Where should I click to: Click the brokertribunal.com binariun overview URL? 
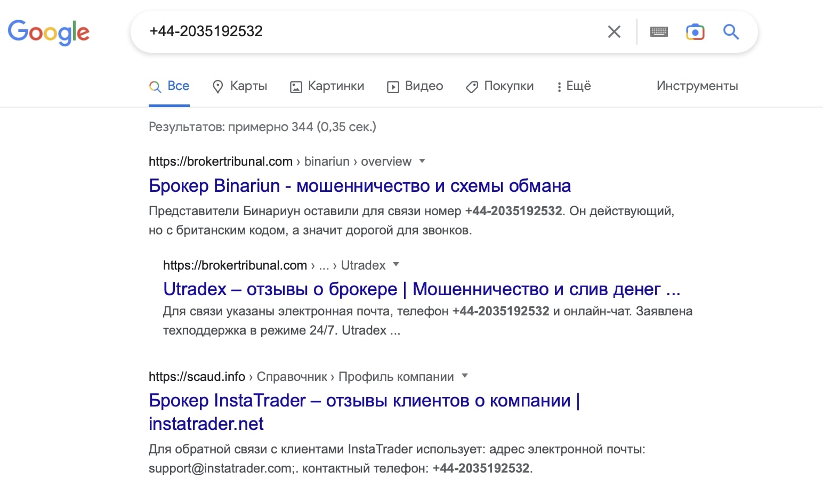tap(280, 161)
